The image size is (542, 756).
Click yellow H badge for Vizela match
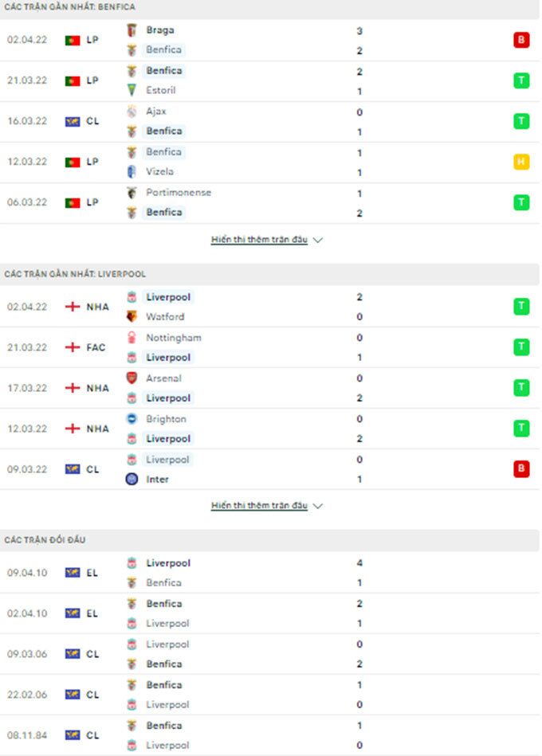(521, 162)
